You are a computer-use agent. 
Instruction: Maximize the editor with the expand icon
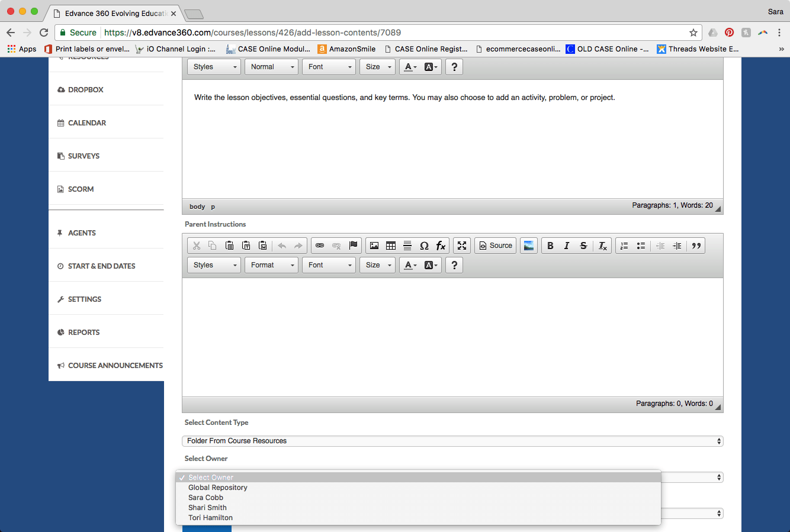point(462,246)
